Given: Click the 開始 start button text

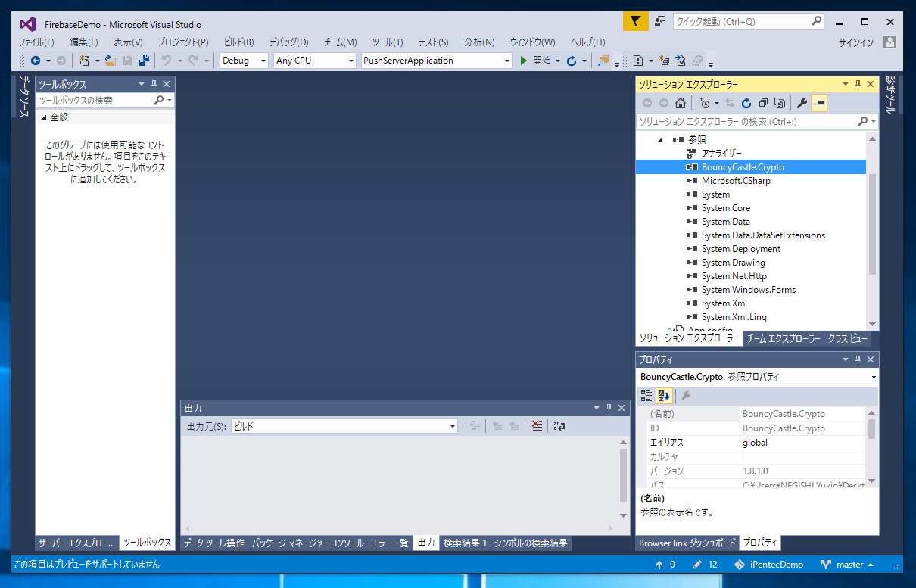Looking at the screenshot, I should click(542, 61).
